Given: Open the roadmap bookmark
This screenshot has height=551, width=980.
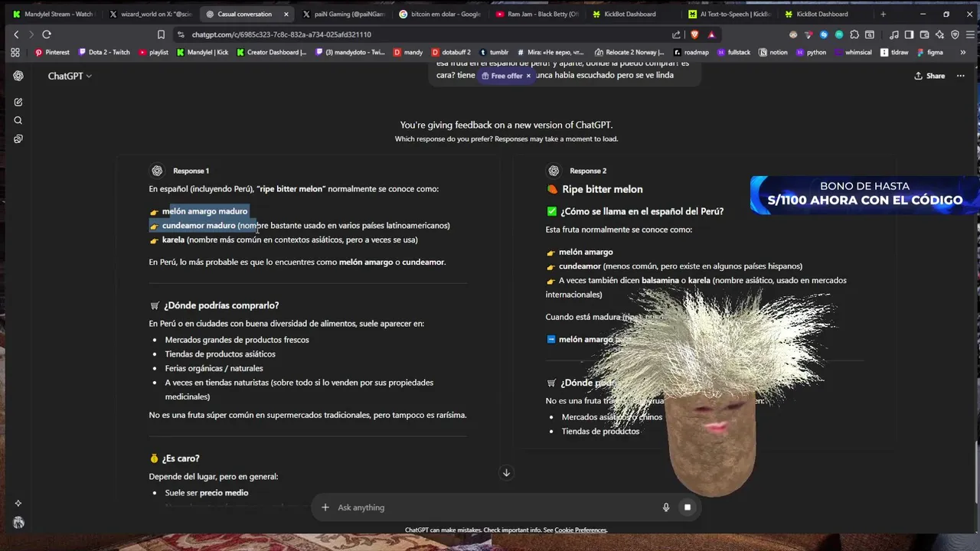Looking at the screenshot, I should pyautogui.click(x=691, y=52).
